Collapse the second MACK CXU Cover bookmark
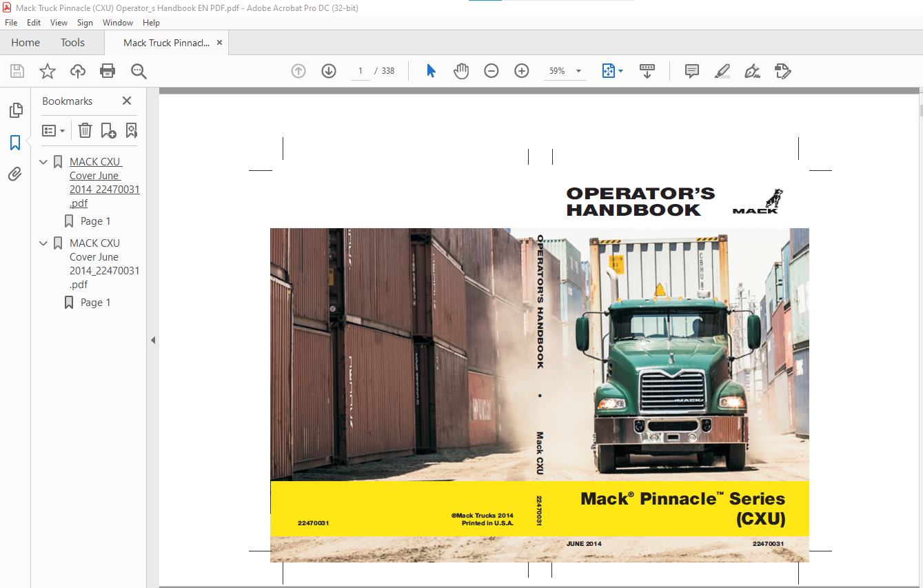Image resolution: width=923 pixels, height=588 pixels. coord(43,243)
